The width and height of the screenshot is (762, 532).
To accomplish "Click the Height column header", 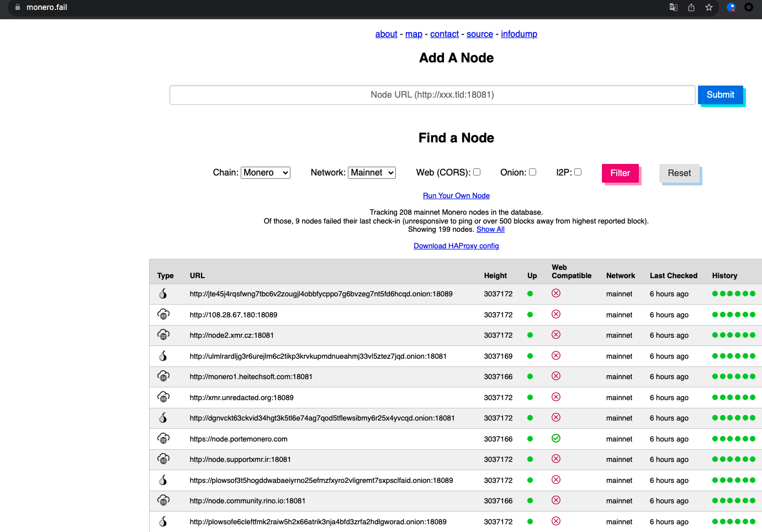I will pos(495,275).
